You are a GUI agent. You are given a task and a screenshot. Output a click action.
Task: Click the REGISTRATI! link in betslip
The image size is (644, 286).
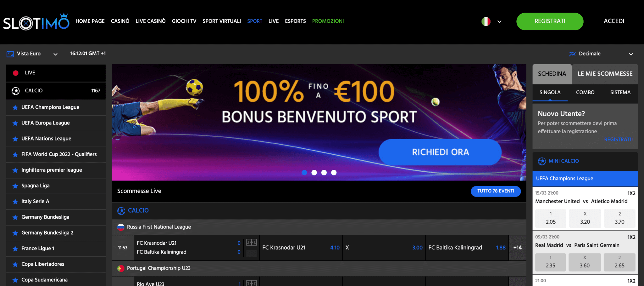click(x=619, y=140)
